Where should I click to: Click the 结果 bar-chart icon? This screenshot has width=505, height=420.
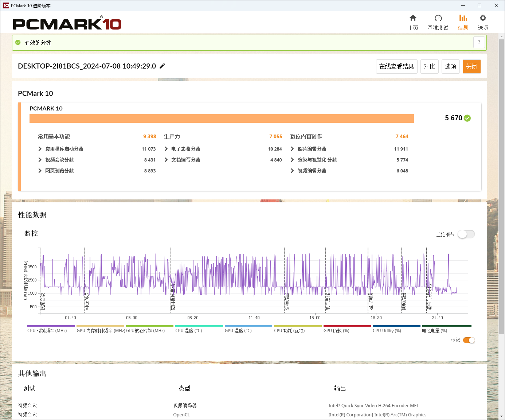463,18
